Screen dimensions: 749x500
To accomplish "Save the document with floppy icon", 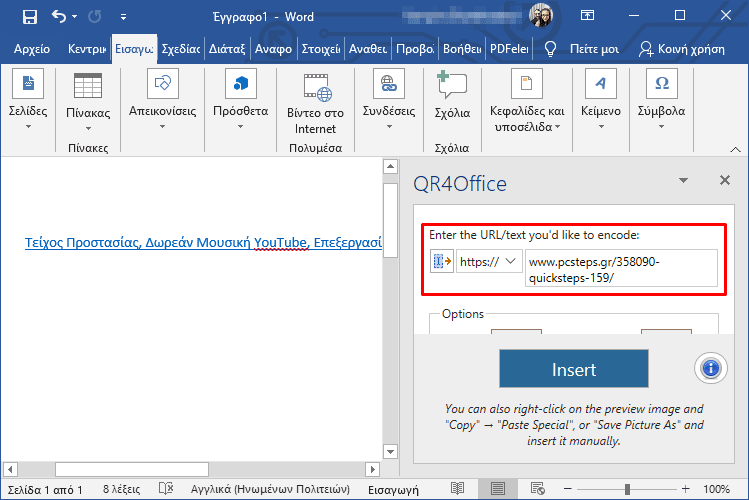I will [30, 17].
